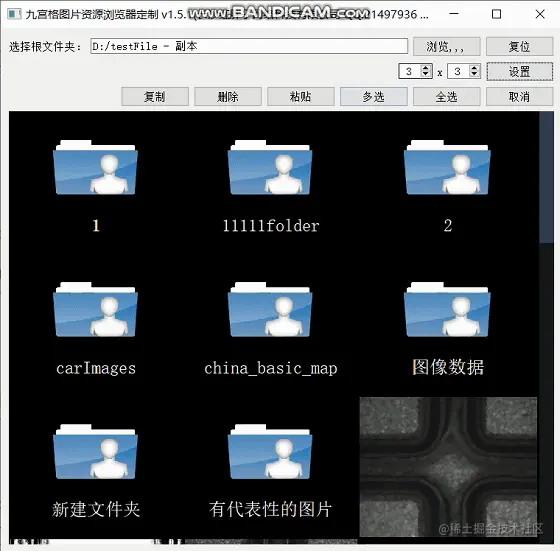Open the folder icon labeled 2
Viewport: 560px width, 551px height.
point(447,167)
